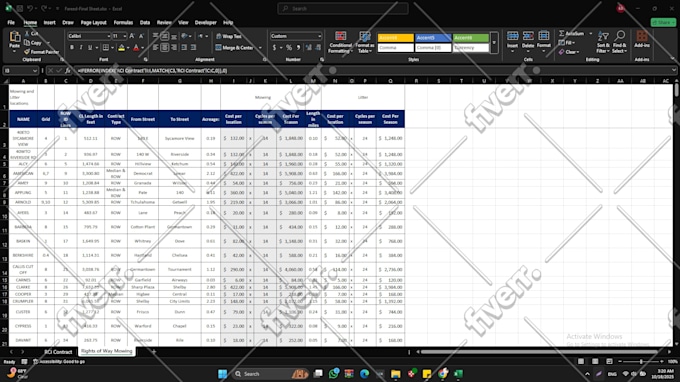Open File Explorer from the taskbar
680x382 pixels.
(396, 374)
